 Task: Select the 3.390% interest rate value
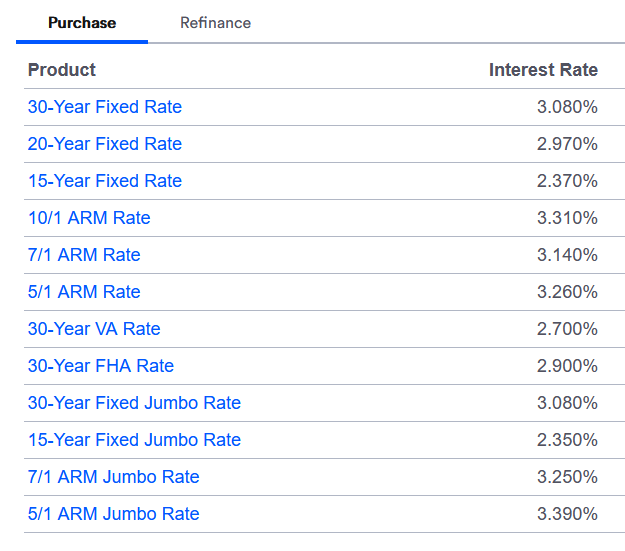(567, 514)
